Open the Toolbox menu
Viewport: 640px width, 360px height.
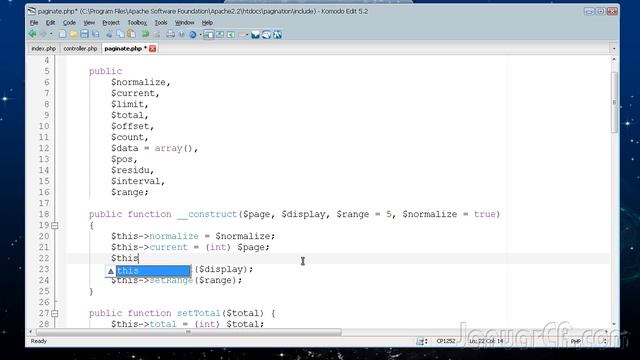(x=137, y=22)
